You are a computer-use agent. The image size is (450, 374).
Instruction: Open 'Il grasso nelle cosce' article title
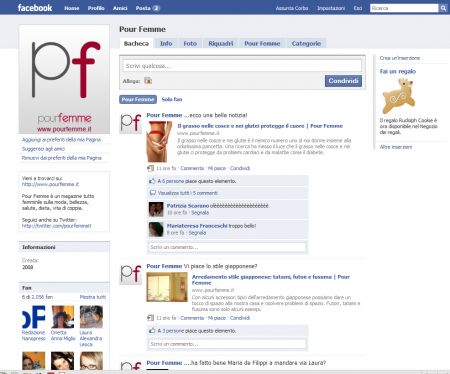click(260, 126)
